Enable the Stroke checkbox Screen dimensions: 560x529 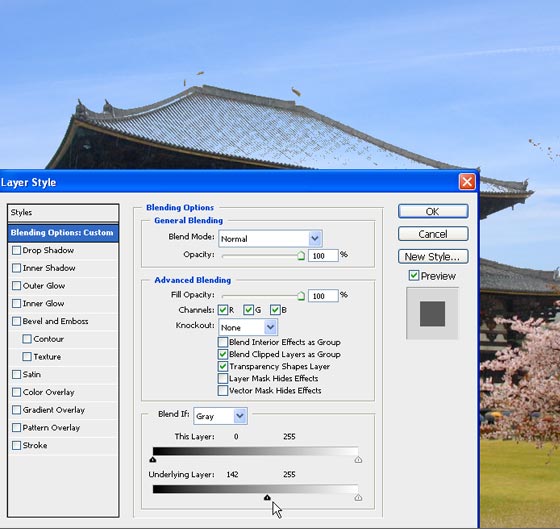pos(16,445)
